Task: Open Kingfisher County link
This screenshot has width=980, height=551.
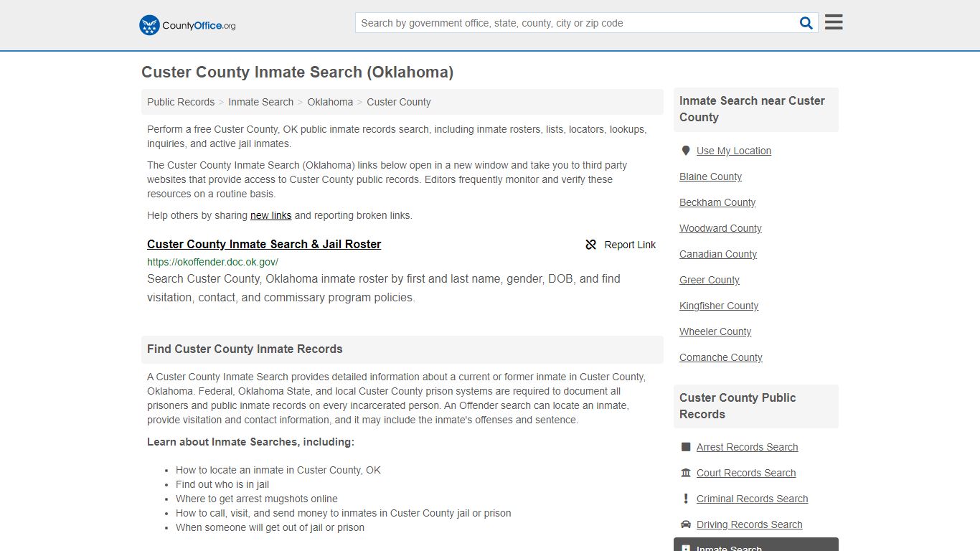Action: pos(719,306)
